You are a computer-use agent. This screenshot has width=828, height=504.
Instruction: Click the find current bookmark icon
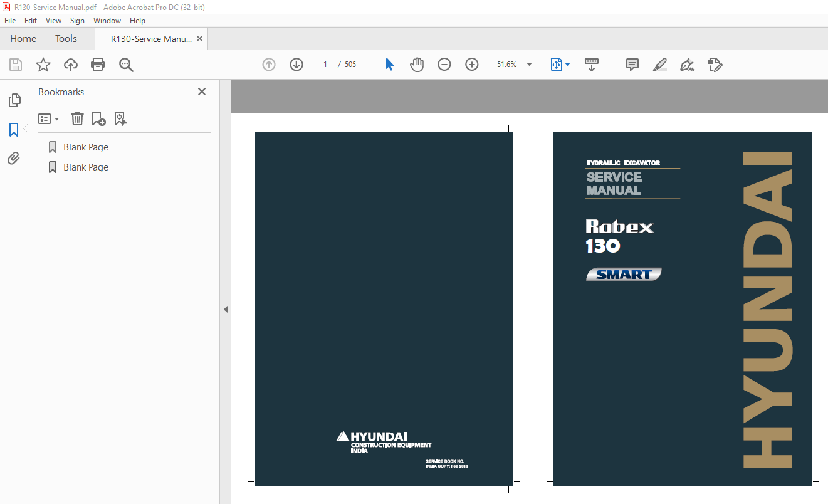[120, 118]
